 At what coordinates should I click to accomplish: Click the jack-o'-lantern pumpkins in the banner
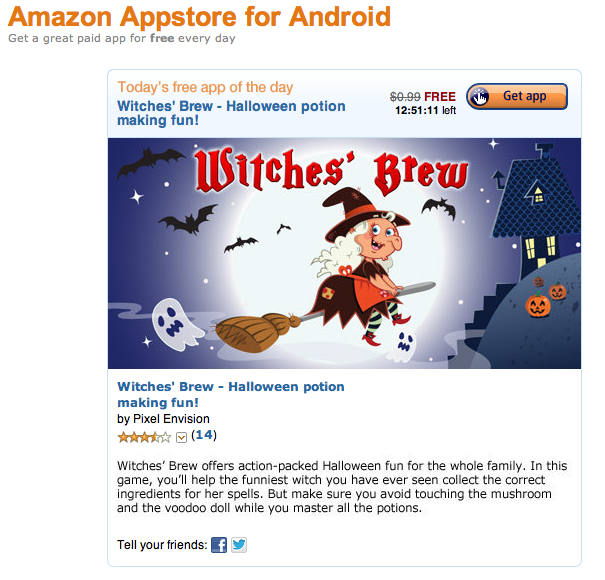coord(545,298)
